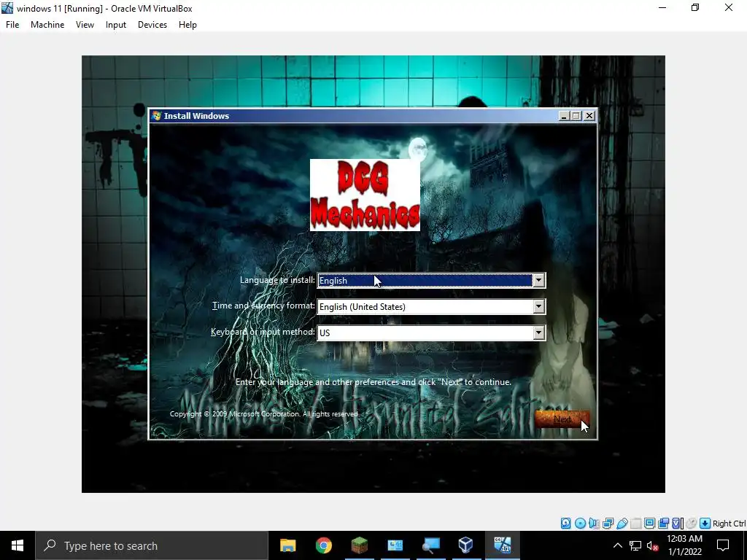Open the View menu

[x=85, y=25]
